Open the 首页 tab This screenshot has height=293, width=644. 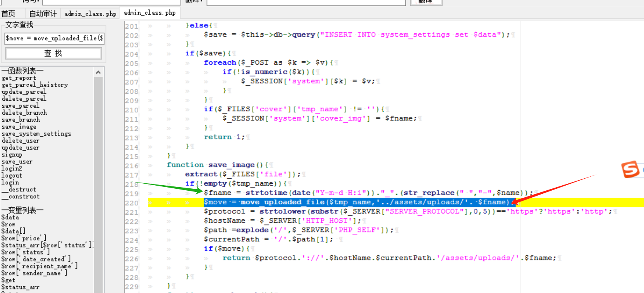(9, 14)
